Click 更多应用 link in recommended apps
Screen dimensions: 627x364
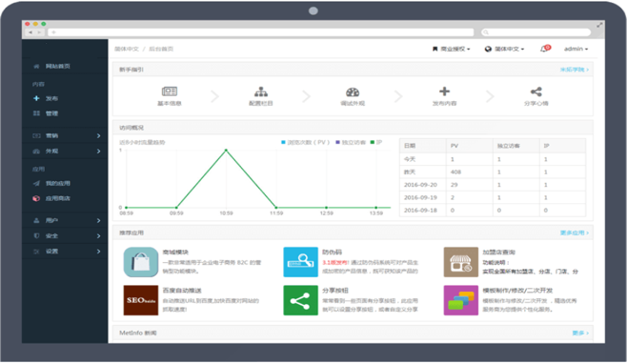tap(575, 233)
